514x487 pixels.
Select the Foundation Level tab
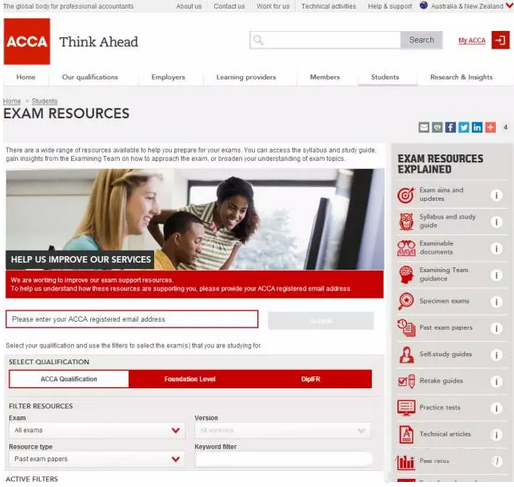coord(190,379)
